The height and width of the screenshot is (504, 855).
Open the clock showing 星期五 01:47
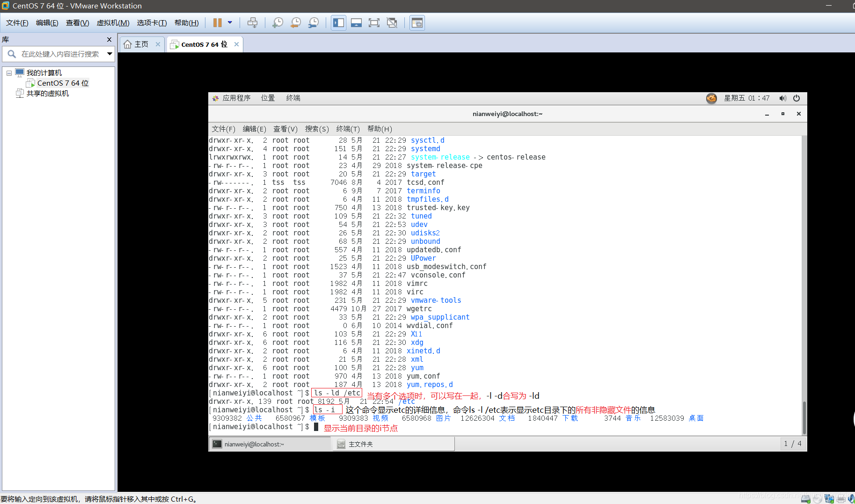(x=746, y=98)
